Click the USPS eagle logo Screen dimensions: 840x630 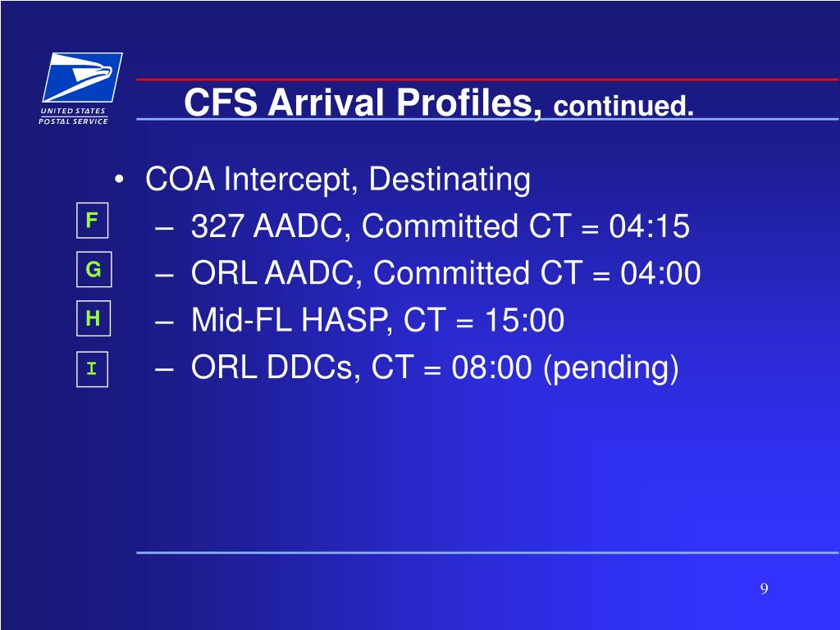coord(83,77)
